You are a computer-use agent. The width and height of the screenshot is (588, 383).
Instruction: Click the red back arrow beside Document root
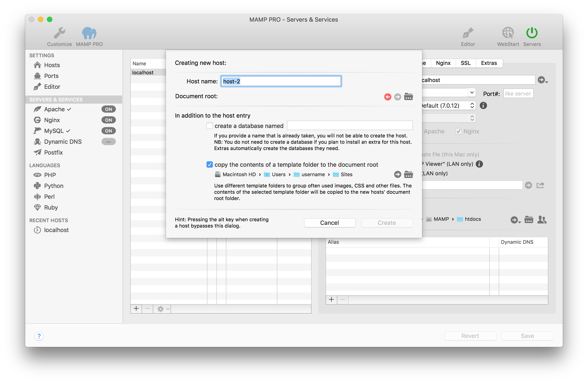click(388, 97)
